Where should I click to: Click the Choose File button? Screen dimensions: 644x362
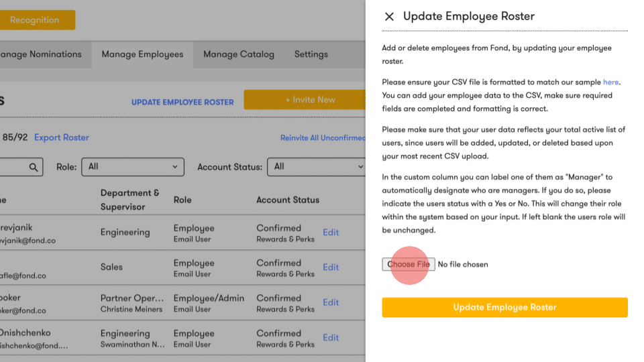point(409,264)
